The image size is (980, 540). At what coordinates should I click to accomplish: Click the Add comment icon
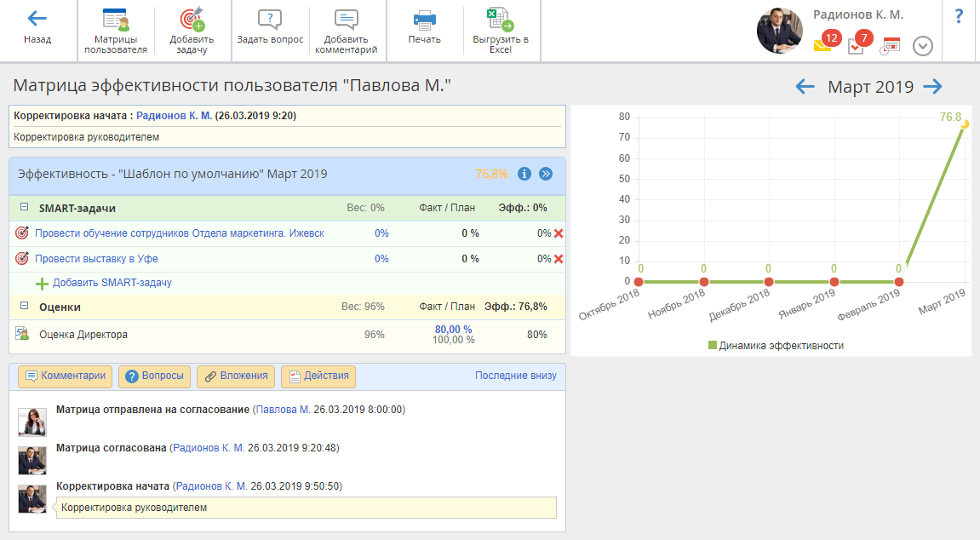[346, 20]
